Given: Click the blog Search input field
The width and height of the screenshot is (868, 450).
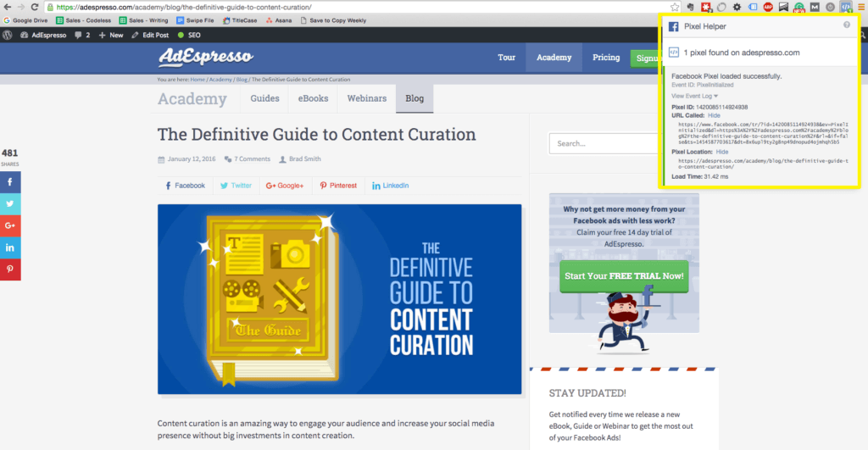Looking at the screenshot, I should (604, 143).
